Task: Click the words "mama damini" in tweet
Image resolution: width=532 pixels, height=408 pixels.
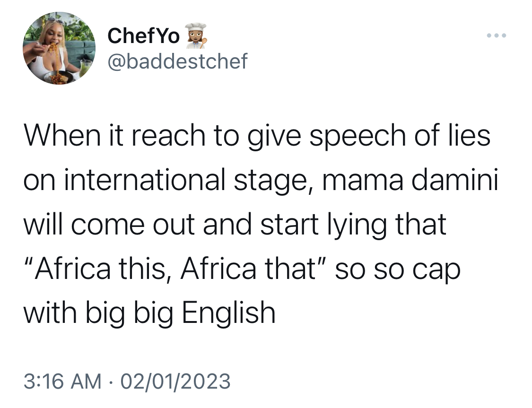Action: pos(410,180)
